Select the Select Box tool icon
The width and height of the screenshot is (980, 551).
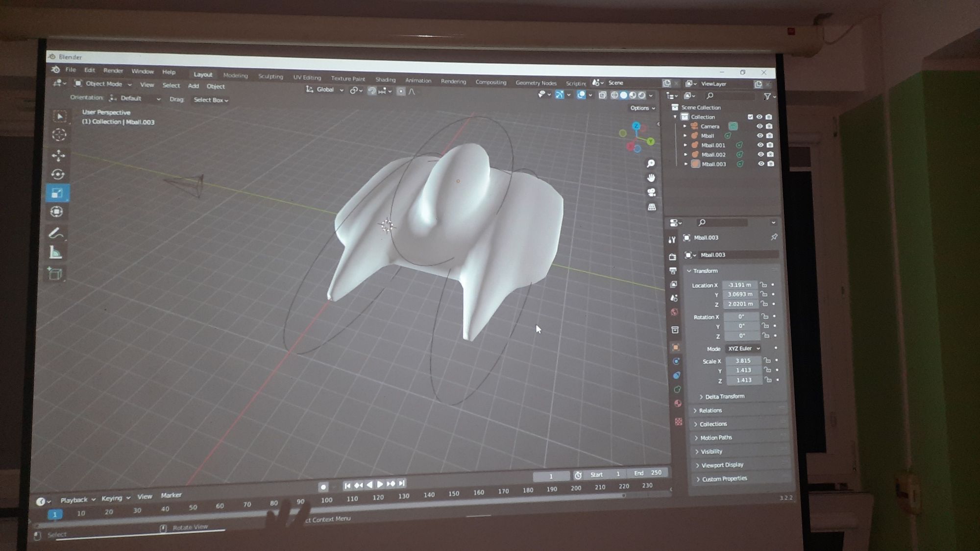[60, 116]
